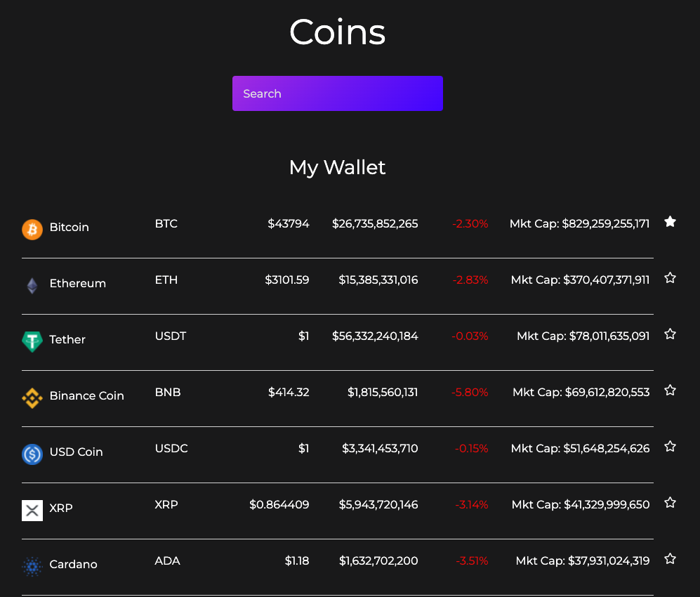700x597 pixels.
Task: Open the Ethereum coin entry
Action: click(x=77, y=283)
